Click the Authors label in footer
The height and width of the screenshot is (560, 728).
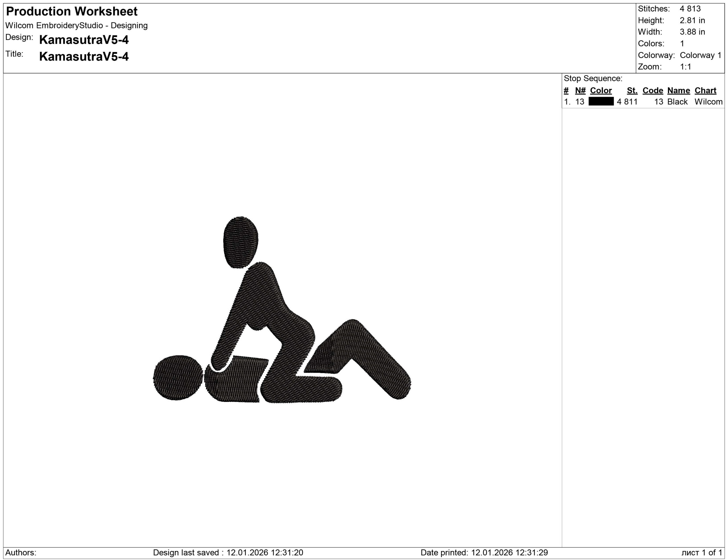coord(21,553)
